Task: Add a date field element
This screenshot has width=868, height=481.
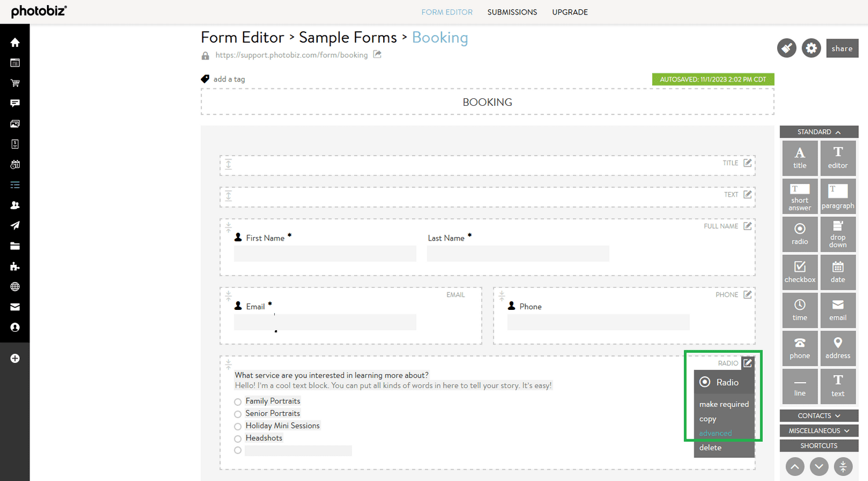Action: pyautogui.click(x=838, y=272)
